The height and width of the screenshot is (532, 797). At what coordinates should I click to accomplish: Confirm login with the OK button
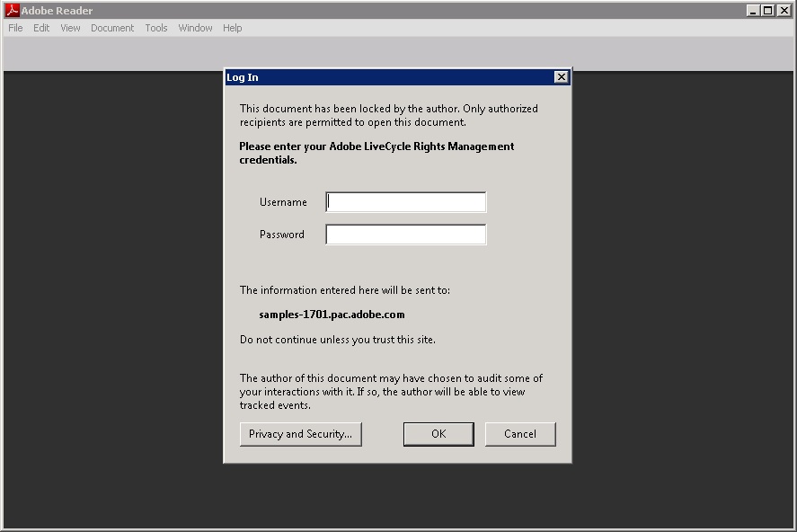(438, 433)
